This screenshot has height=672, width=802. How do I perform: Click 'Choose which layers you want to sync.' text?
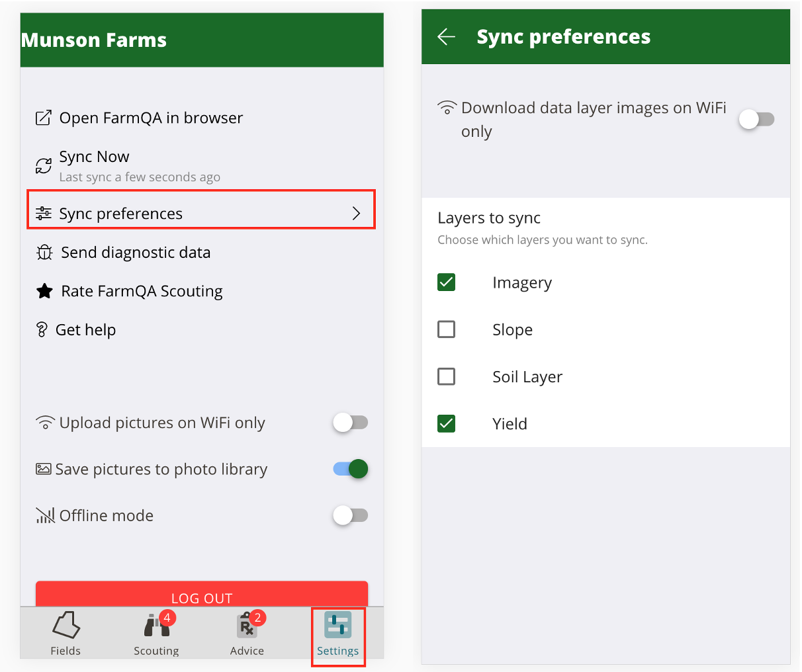(543, 240)
